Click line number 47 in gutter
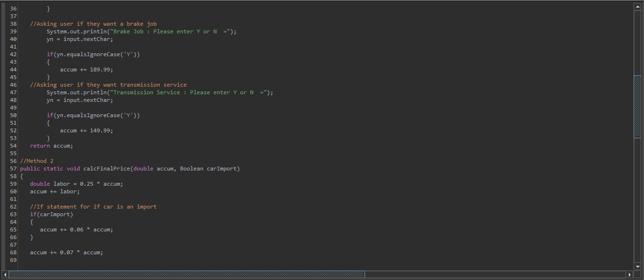Viewport: 644px width, 280px height. coord(13,92)
